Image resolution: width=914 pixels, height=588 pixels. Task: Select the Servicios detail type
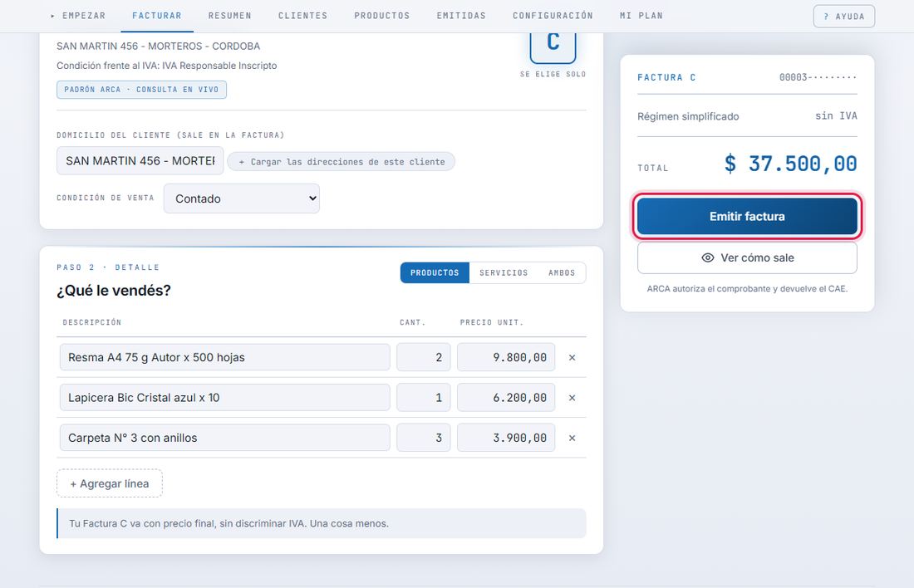pos(504,272)
